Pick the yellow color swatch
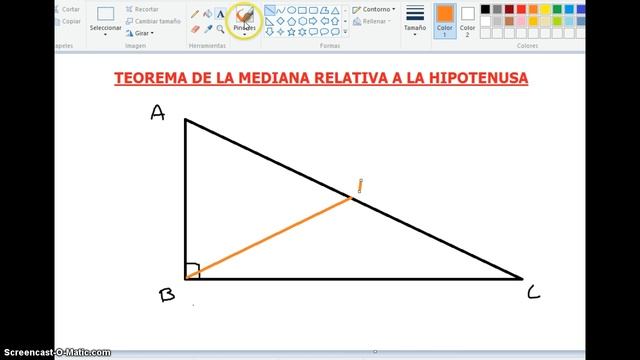640x360 pixels. (545, 9)
